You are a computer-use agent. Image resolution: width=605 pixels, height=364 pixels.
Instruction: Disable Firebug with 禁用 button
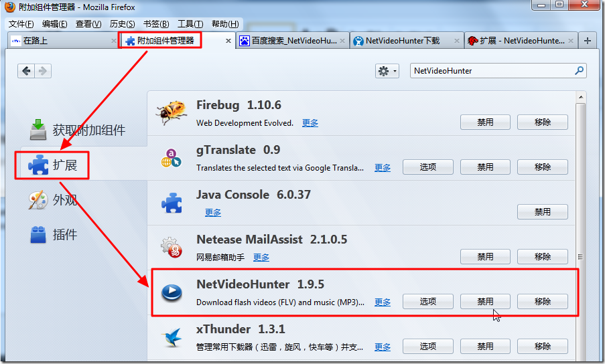[485, 122]
